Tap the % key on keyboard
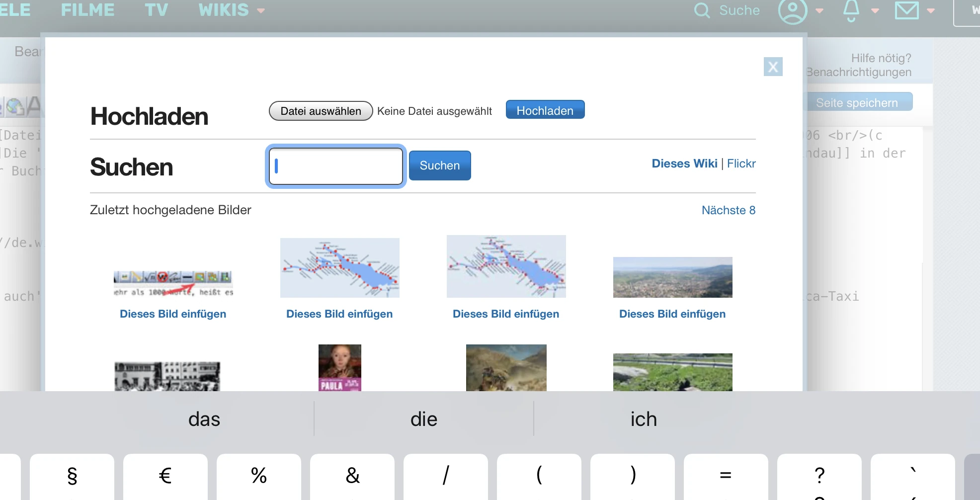 (259, 477)
